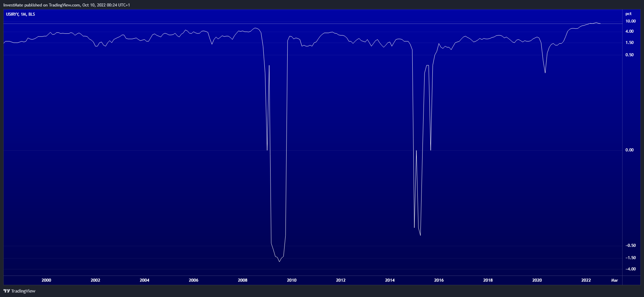Click the 2022 time axis label

[x=586, y=280]
